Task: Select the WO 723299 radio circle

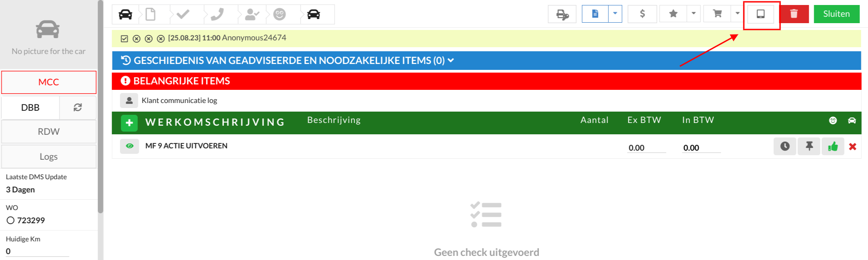Action: click(10, 221)
